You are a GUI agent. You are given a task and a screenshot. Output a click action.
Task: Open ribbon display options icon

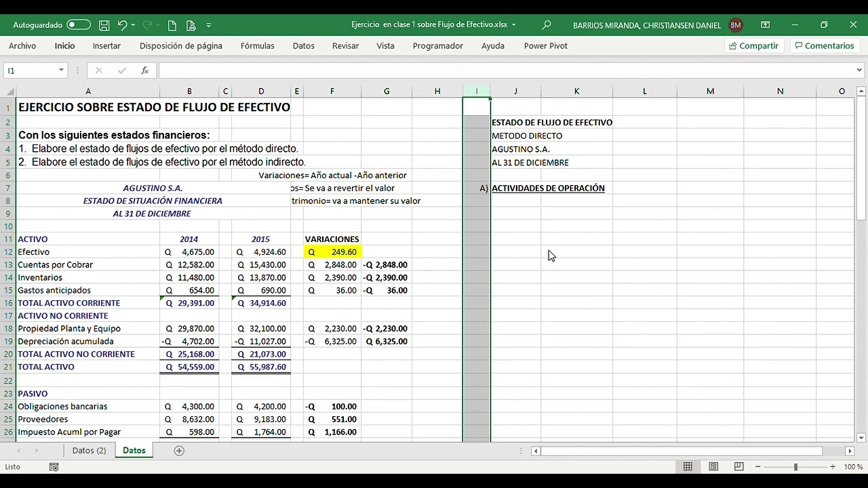click(766, 25)
